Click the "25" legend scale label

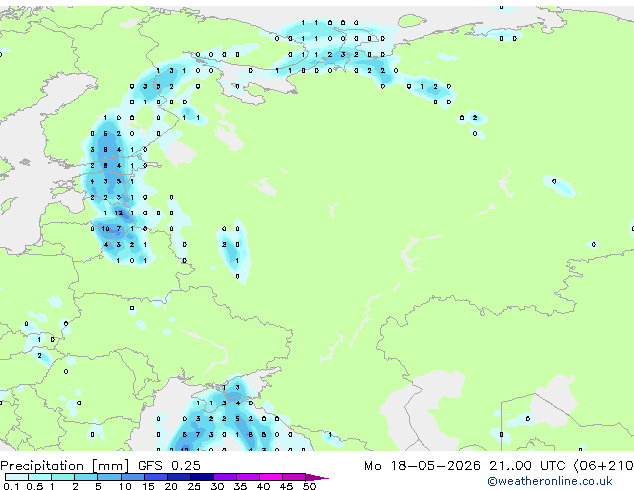(194, 486)
